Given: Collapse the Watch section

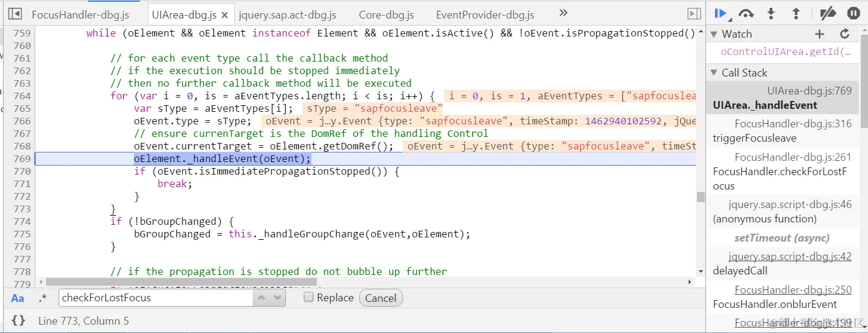Looking at the screenshot, I should tap(714, 34).
